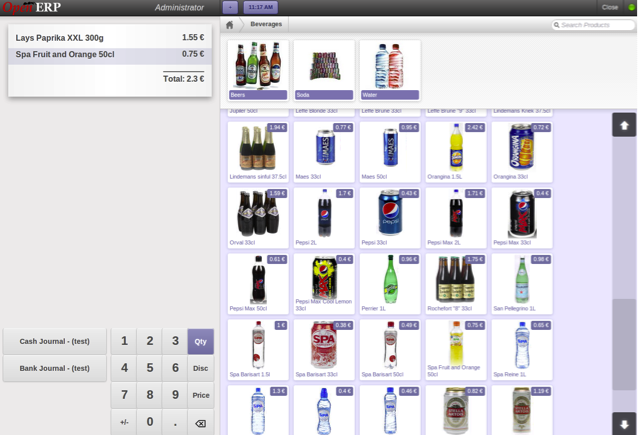
Task: Add Maes 33cl to order
Action: tap(324, 152)
